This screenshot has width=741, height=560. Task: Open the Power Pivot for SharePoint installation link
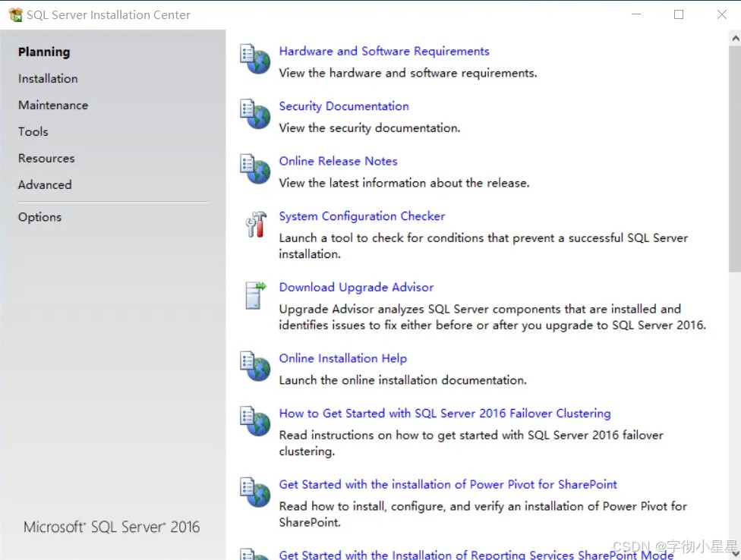(448, 484)
